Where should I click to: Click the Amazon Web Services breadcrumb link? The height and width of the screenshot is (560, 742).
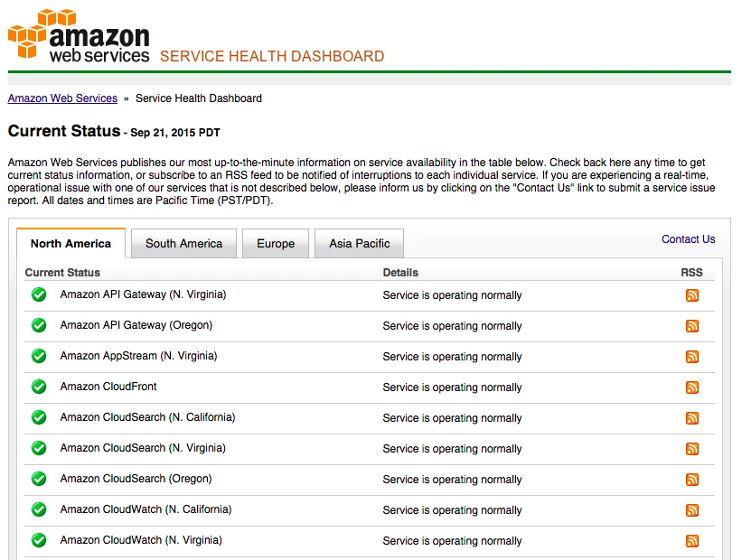pos(61,98)
